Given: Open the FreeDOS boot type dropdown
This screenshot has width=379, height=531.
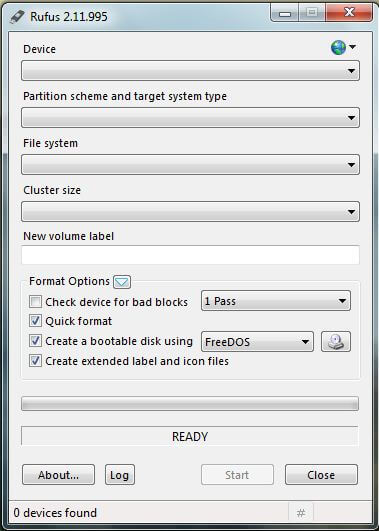Looking at the screenshot, I should pos(257,342).
